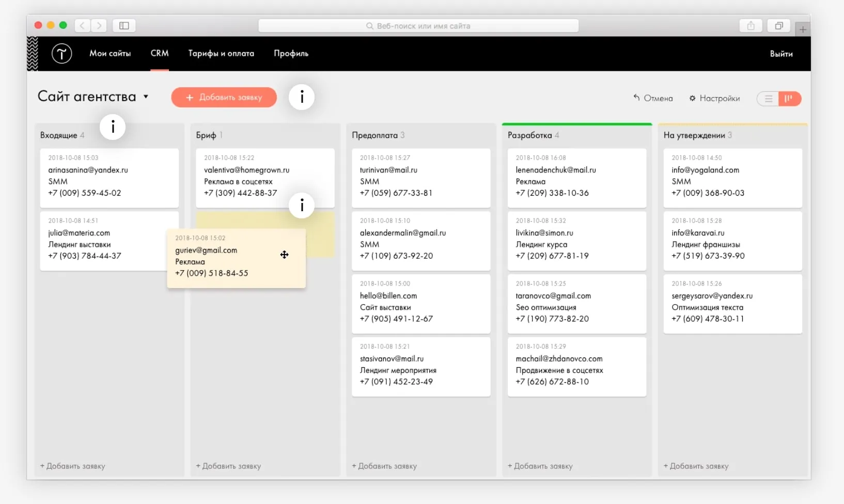Open the CRM tab

160,53
